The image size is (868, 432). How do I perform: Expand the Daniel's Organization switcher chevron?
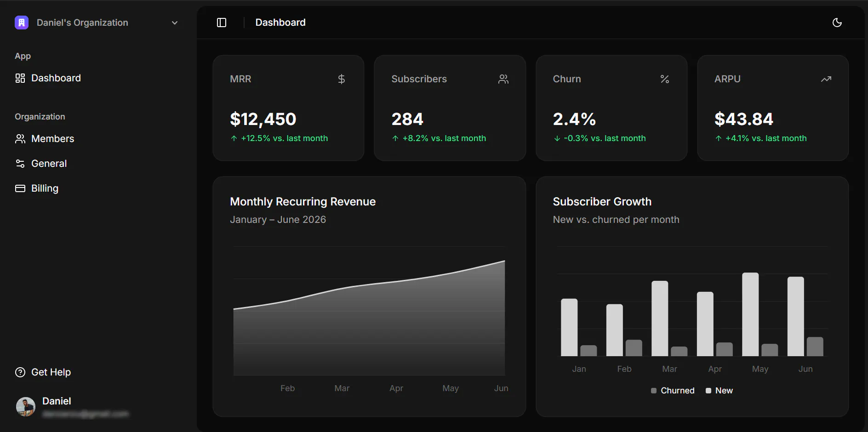[175, 23]
